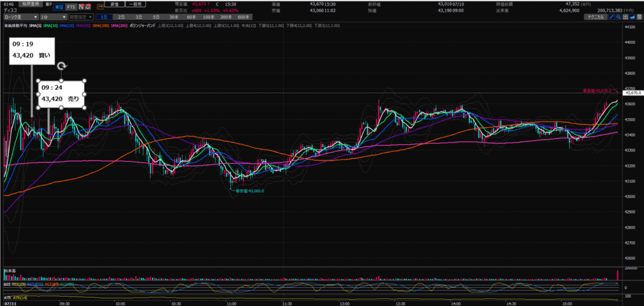The image size is (644, 306).
Task: Click the 出来高 4,624,900 value
Action: click(570, 11)
